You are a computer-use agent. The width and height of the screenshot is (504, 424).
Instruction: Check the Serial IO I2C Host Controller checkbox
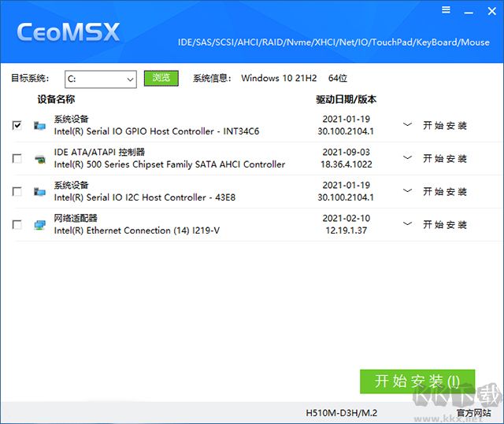tap(17, 191)
